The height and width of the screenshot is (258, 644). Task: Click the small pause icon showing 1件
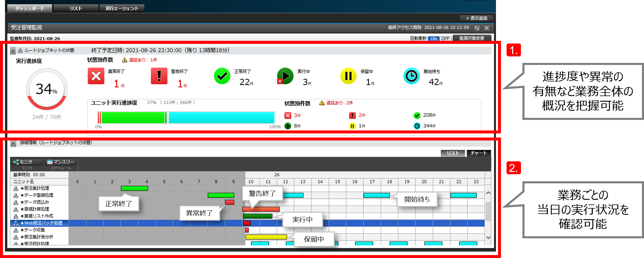click(352, 126)
